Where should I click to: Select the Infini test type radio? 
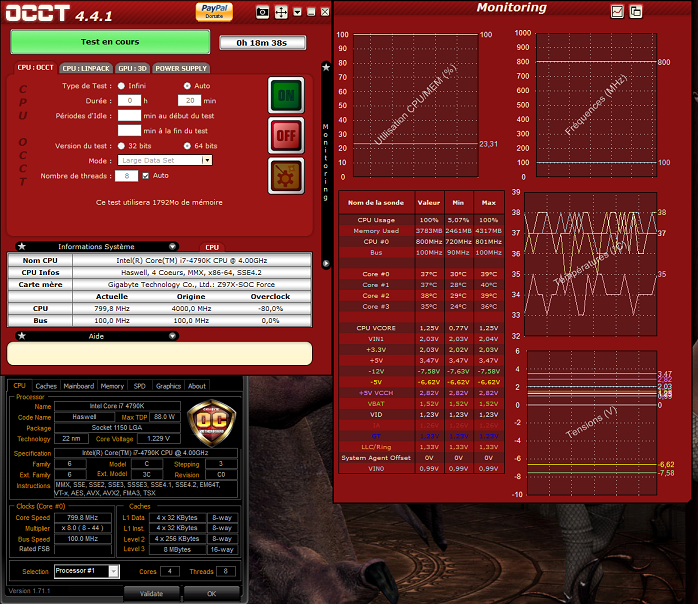pyautogui.click(x=121, y=86)
